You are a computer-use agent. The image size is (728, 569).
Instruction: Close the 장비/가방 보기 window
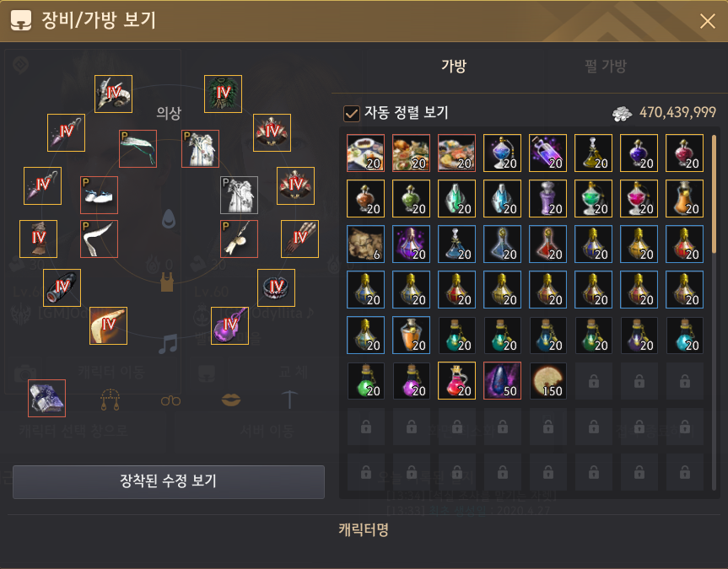(708, 21)
